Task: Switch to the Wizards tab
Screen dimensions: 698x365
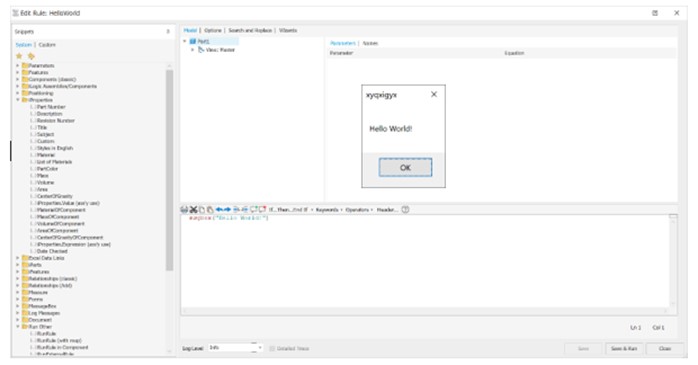Action: 288,30
